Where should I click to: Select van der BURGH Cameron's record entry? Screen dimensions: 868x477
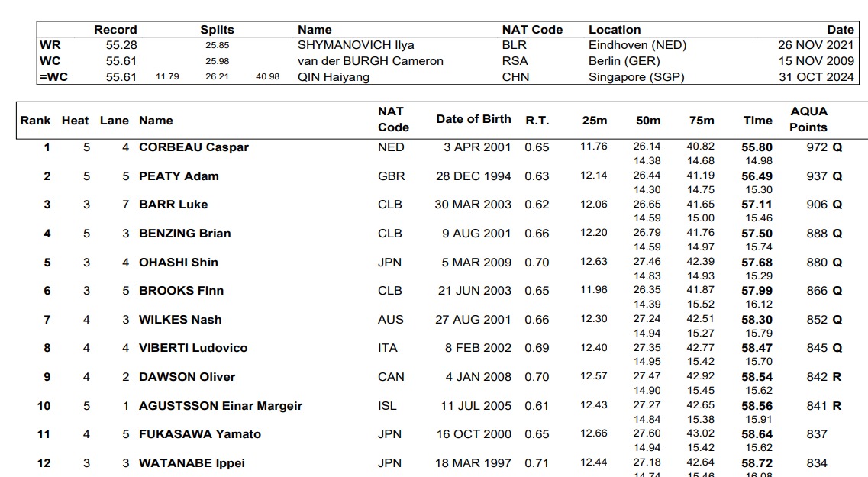point(370,61)
